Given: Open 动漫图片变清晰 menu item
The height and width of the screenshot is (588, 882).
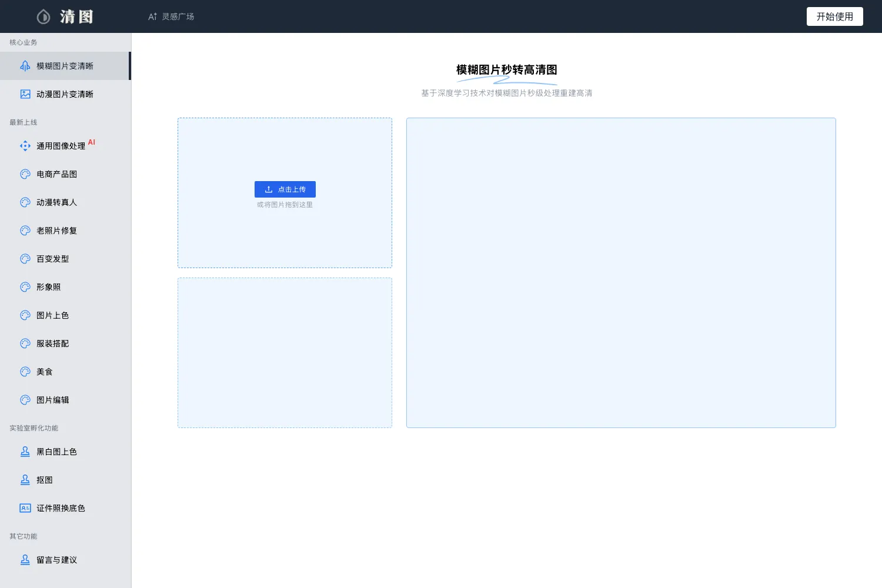Looking at the screenshot, I should [x=65, y=94].
